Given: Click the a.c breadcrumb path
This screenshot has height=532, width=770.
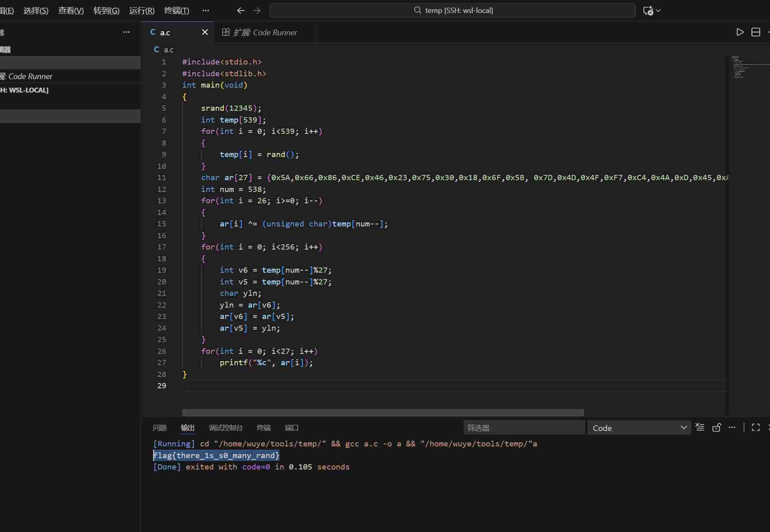Looking at the screenshot, I should (x=168, y=50).
